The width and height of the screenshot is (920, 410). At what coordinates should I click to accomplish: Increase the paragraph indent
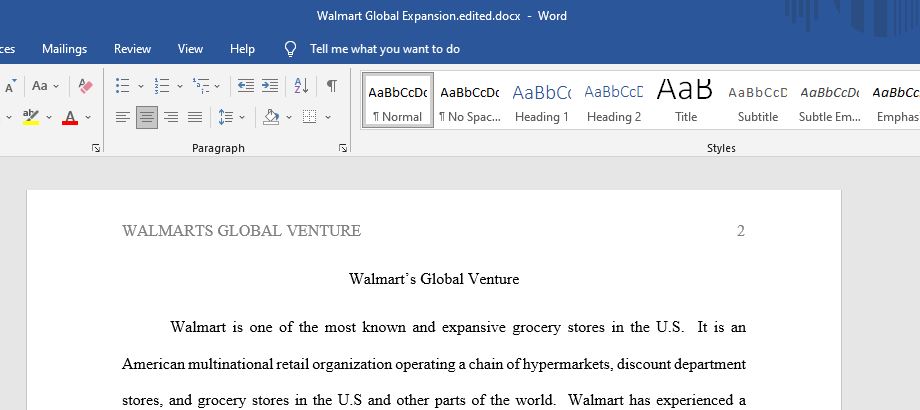point(270,86)
